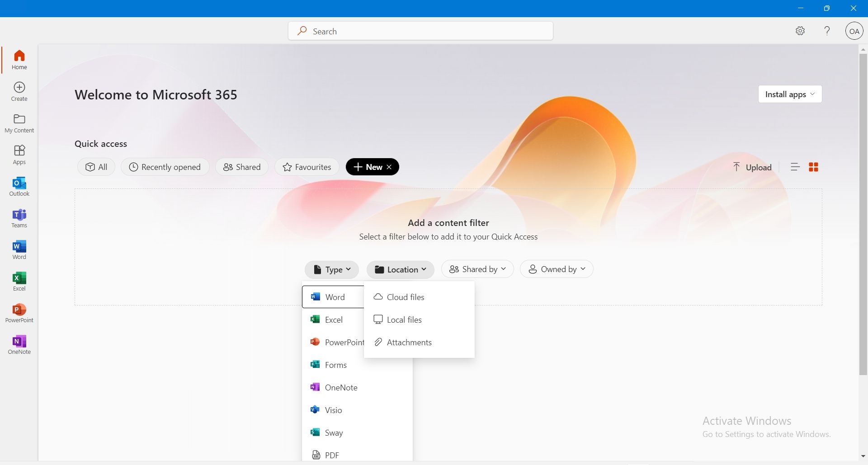Select the All quick access tab
Screen dimensions: 868x465
pyautogui.click(x=96, y=167)
